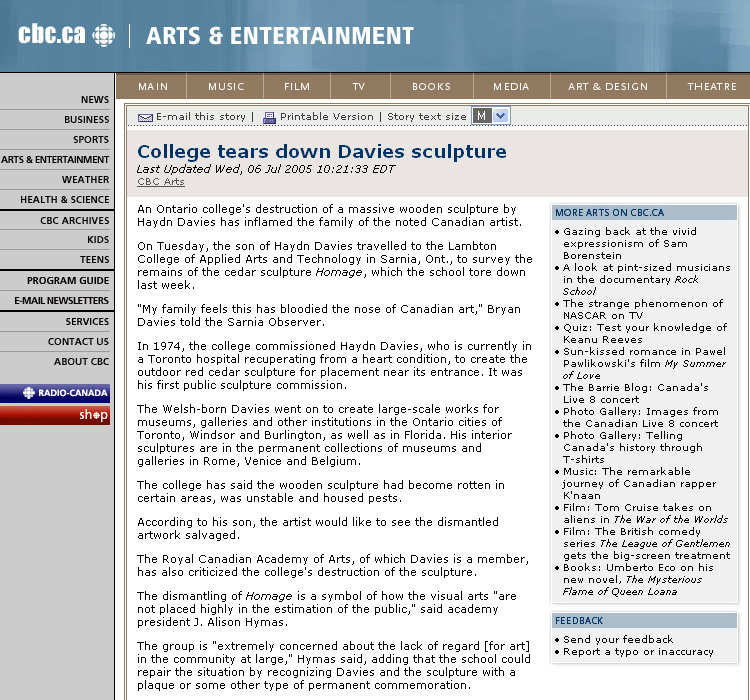
Task: Click News in the left sidebar
Action: tap(95, 100)
